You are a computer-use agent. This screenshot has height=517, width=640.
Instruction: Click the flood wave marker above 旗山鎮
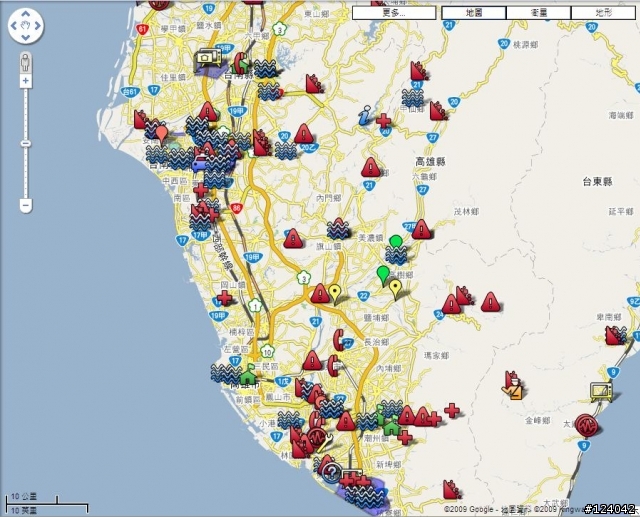point(338,229)
